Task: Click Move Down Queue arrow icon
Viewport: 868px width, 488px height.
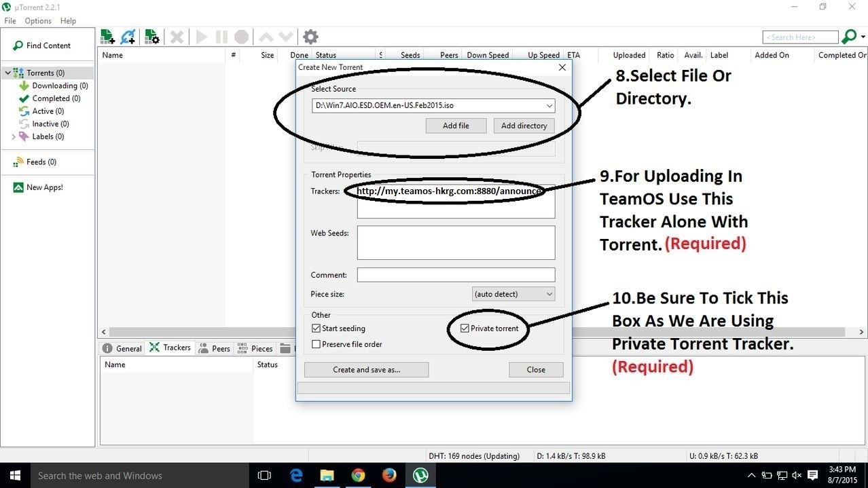Action: pyautogui.click(x=286, y=37)
